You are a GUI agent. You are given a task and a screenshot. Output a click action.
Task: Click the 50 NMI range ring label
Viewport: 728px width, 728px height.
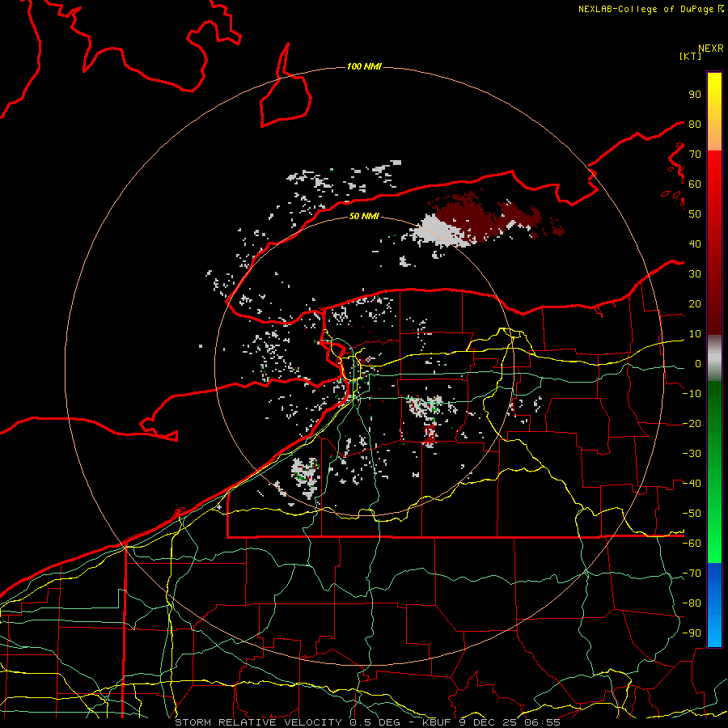coord(364,216)
